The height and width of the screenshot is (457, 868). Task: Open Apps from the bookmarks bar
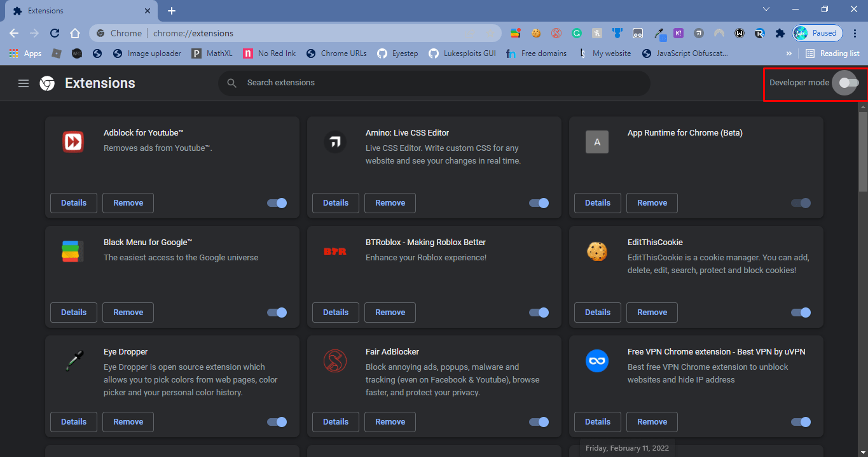coord(25,53)
